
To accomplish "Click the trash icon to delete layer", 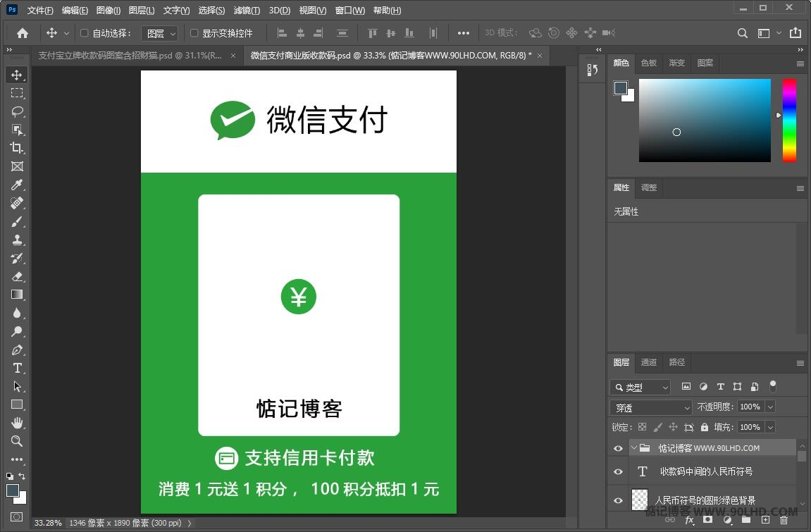I will pyautogui.click(x=784, y=520).
